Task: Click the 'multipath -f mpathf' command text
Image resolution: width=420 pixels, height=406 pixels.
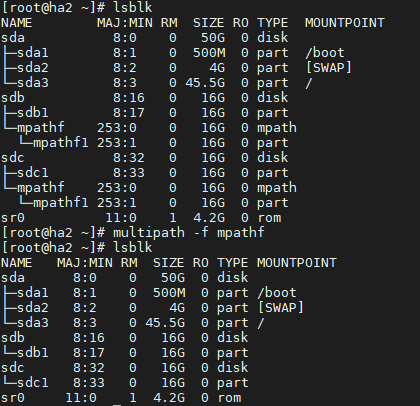Action: (x=189, y=232)
